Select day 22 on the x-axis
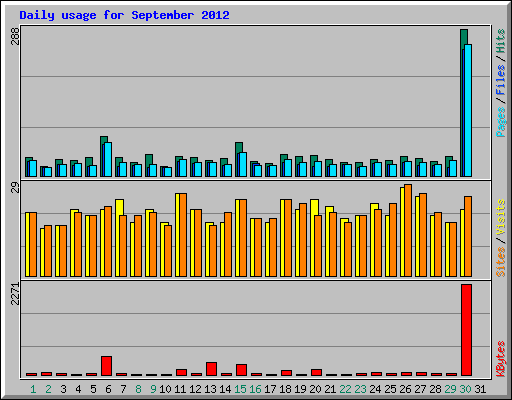Viewport: 512px width, 400px height. pos(345,389)
